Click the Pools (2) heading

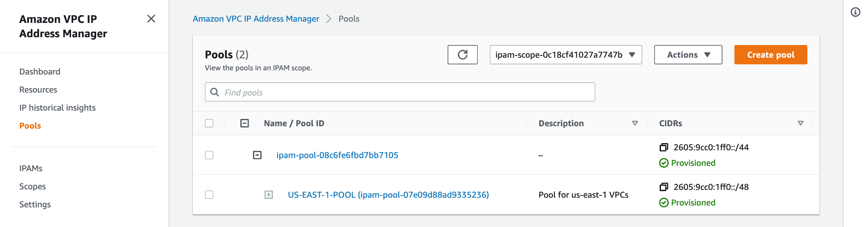click(227, 54)
